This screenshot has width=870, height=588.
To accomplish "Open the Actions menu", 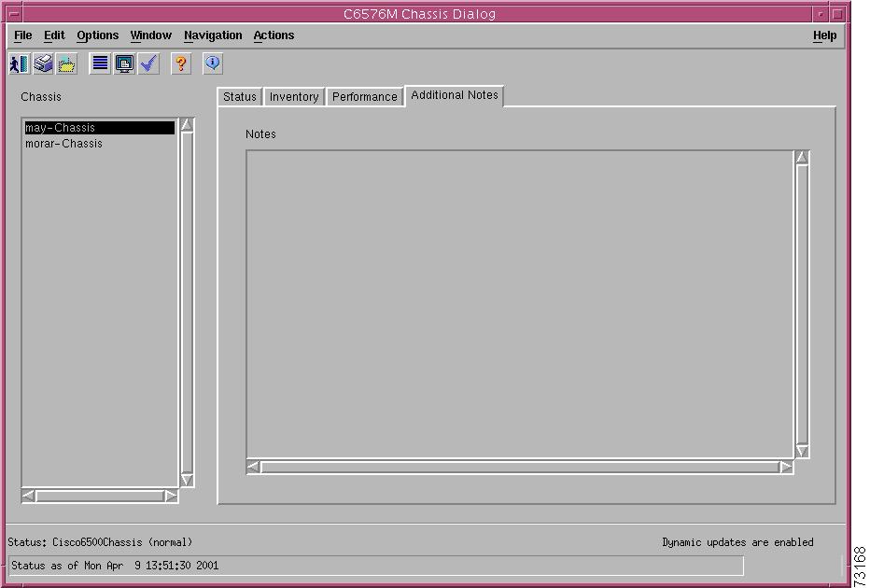I will (x=274, y=35).
